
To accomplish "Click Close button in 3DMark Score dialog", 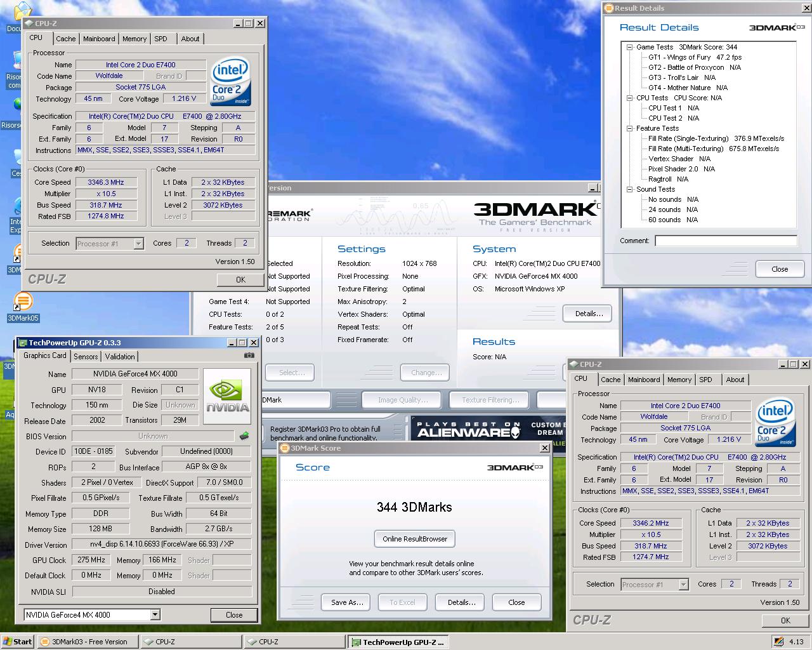I will (x=516, y=602).
